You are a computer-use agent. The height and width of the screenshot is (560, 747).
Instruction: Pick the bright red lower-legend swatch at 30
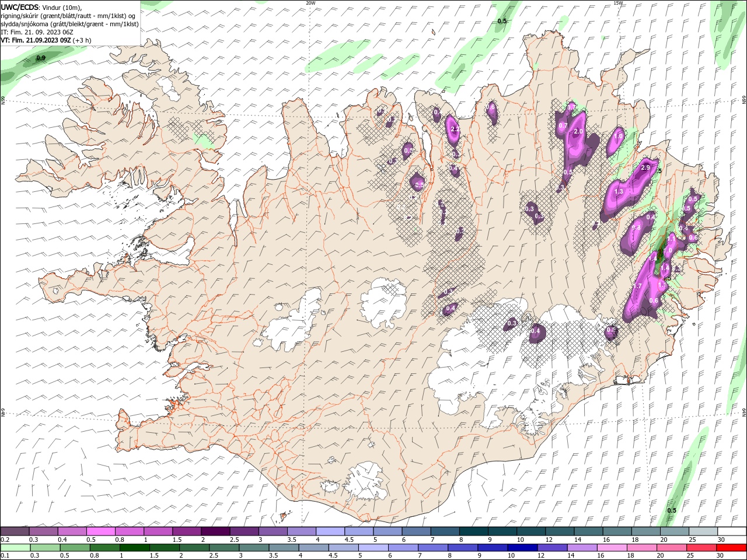731,548
